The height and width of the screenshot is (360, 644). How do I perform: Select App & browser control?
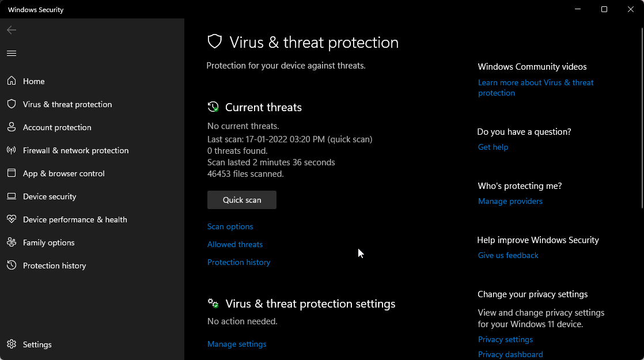(x=63, y=173)
